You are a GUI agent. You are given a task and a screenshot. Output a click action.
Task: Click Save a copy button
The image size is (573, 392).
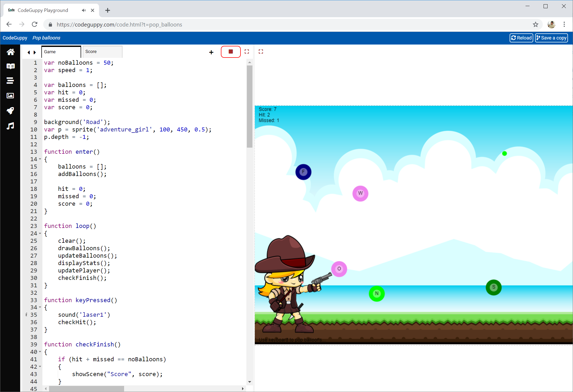point(551,38)
